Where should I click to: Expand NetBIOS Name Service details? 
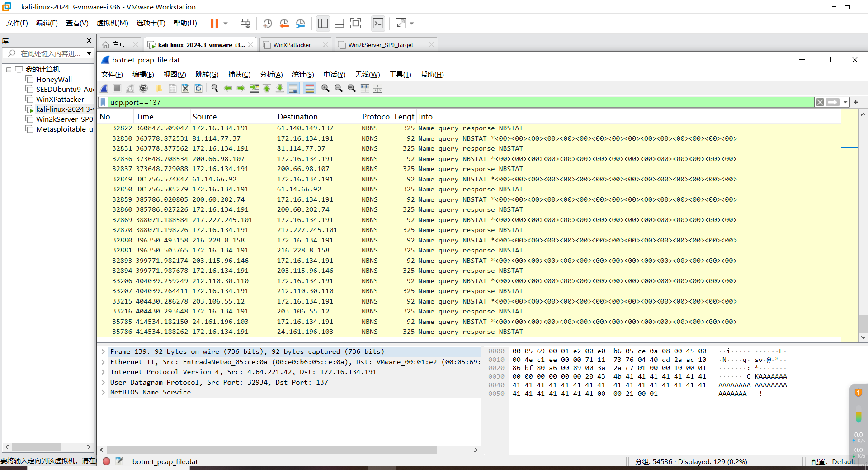click(103, 392)
